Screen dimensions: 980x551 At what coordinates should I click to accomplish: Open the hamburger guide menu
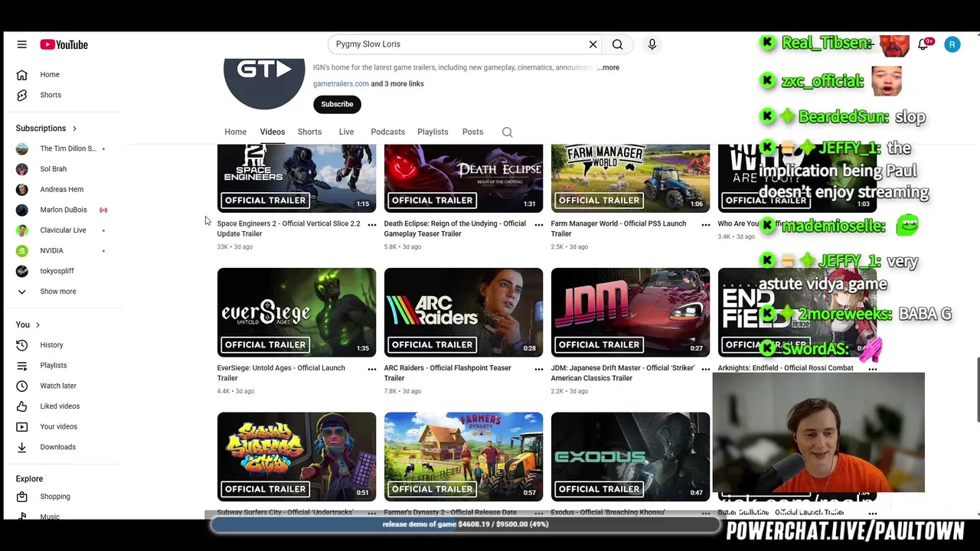[21, 44]
